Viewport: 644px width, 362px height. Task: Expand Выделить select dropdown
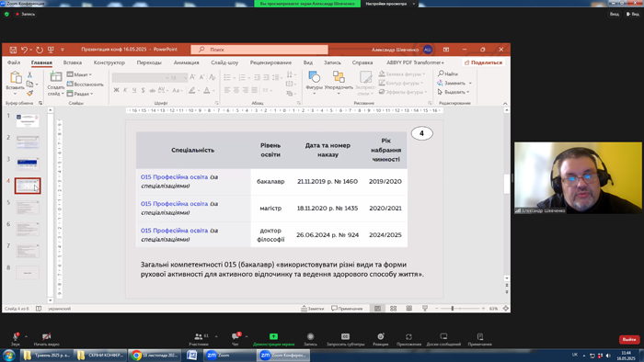(467, 92)
